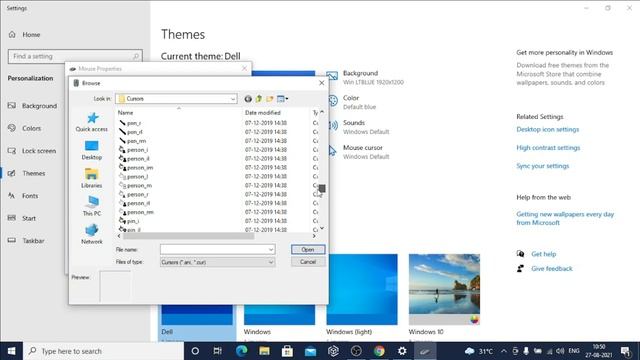Select the pen_rm cursor file
This screenshot has height=360, width=640.
133,141
